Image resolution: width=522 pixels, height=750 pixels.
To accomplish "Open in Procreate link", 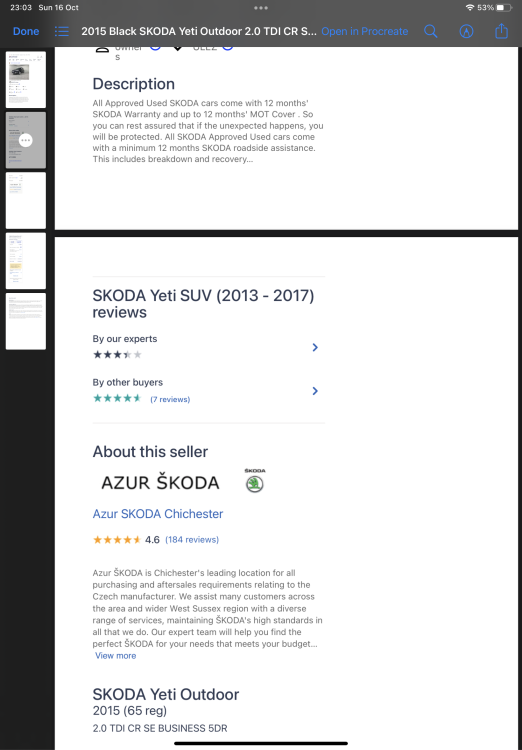I will [x=365, y=32].
